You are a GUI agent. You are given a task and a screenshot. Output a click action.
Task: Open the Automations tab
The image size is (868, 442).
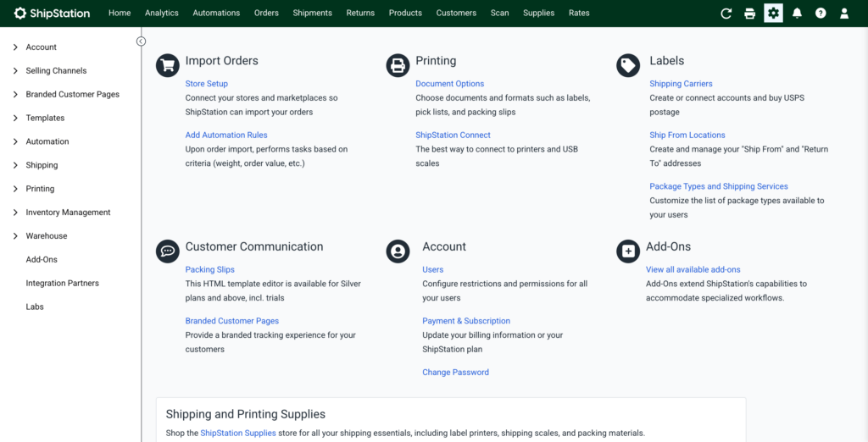click(216, 13)
